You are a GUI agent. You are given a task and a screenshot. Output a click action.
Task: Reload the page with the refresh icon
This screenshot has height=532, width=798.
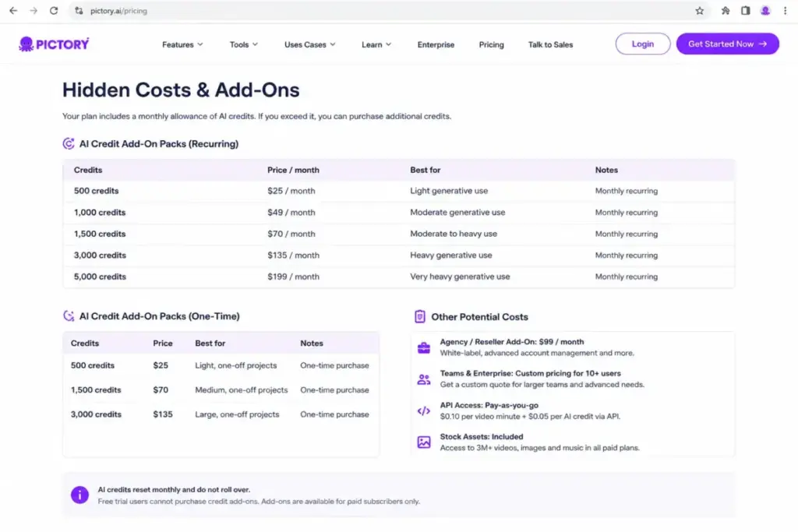tap(54, 11)
